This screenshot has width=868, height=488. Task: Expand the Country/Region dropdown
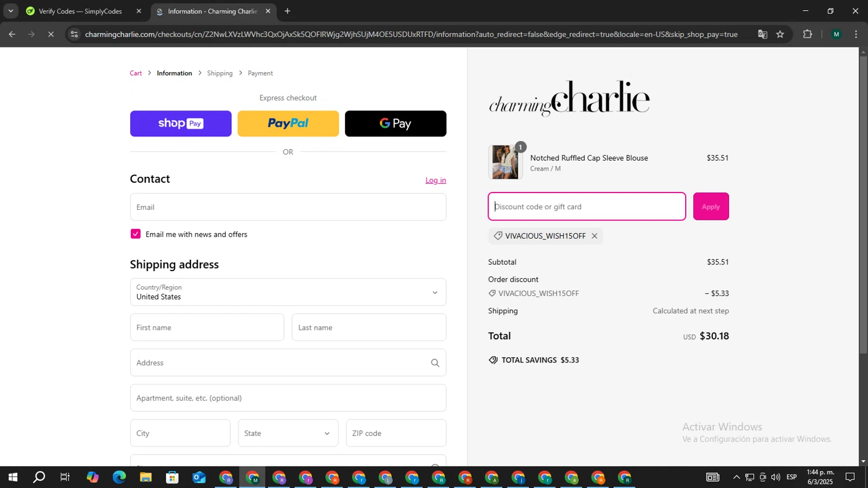click(x=288, y=292)
